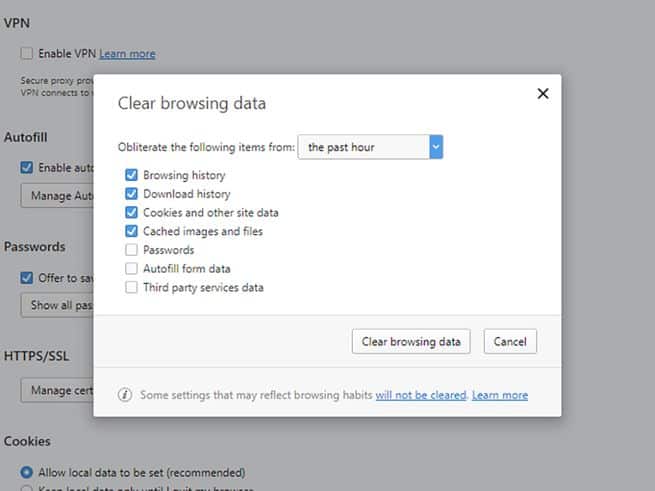Open the 'will not be cleared' link

(421, 395)
